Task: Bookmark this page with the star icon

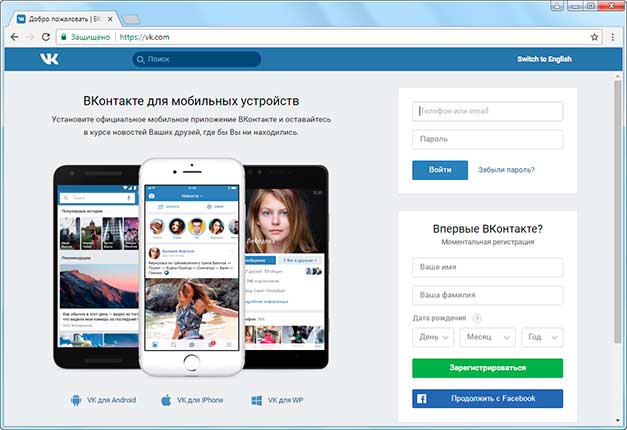Action: [594, 37]
